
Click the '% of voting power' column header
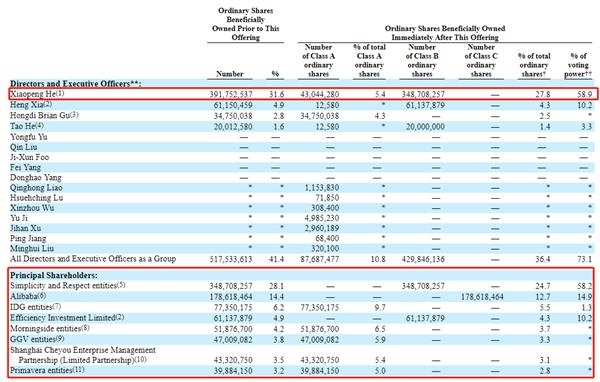[578, 65]
